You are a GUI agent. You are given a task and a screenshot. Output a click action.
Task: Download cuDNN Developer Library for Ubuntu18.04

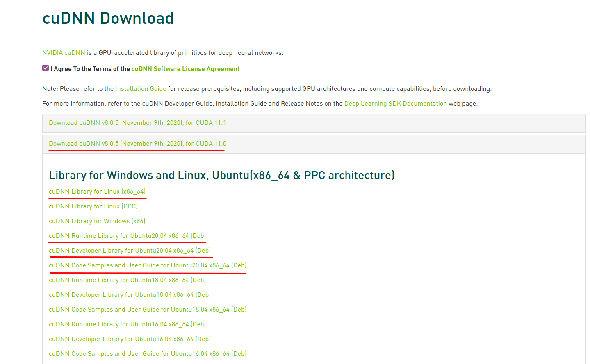click(x=130, y=295)
